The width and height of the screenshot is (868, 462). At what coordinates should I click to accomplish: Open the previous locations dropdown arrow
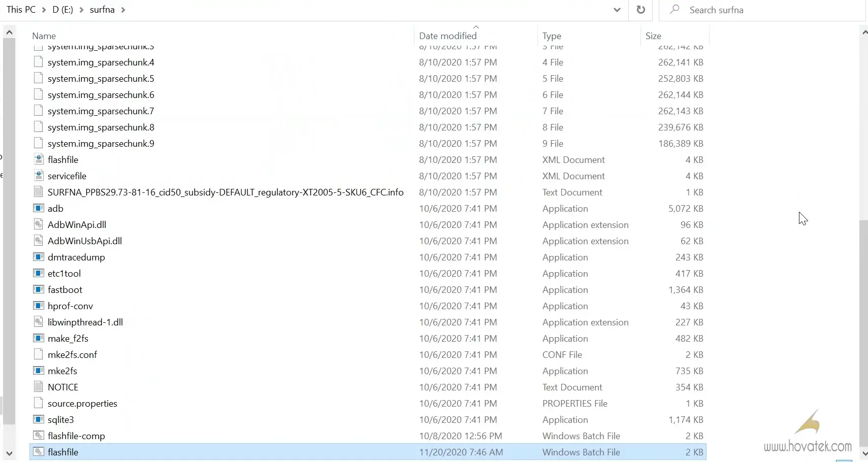coord(617,10)
